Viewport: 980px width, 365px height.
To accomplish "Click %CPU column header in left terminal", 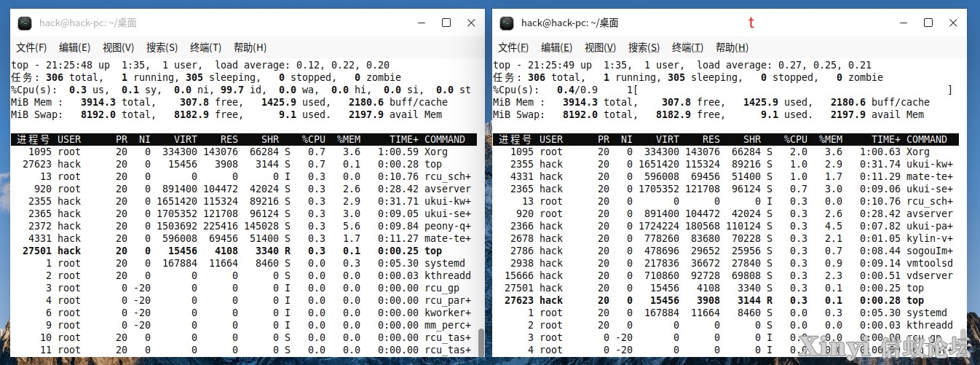I will pos(314,139).
